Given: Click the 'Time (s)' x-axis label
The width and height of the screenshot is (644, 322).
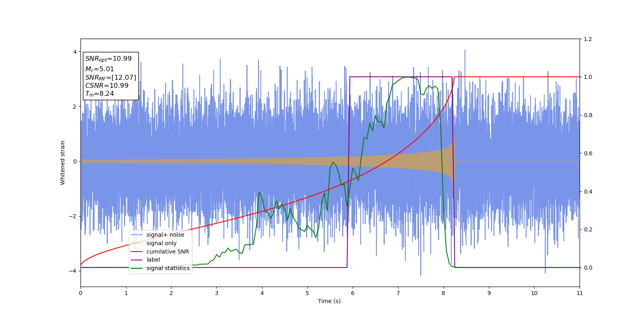Looking at the screenshot, I should click(x=329, y=301).
